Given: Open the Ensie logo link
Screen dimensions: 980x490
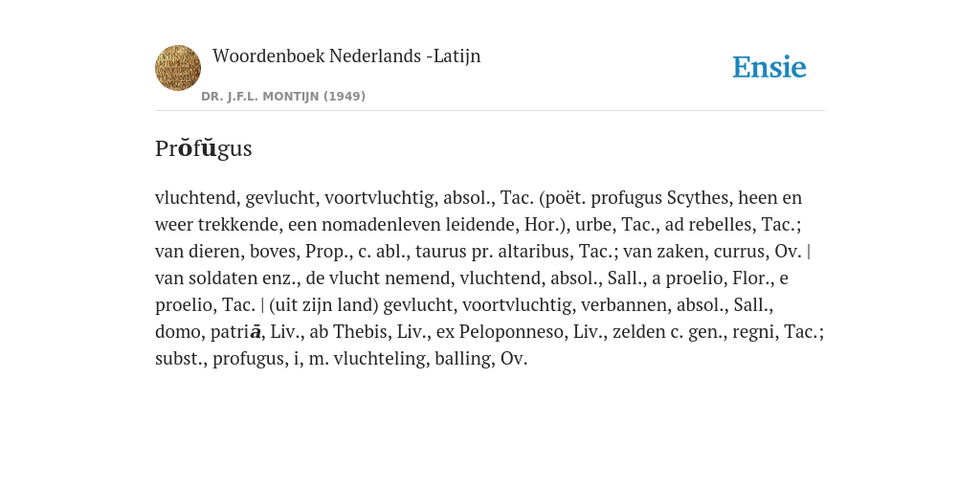Looking at the screenshot, I should 769,67.
